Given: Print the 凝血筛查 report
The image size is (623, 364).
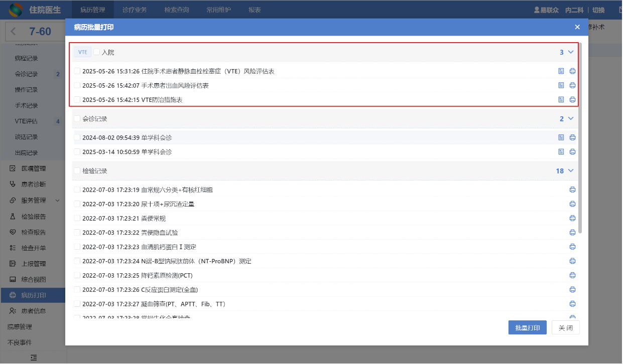Looking at the screenshot, I should [572, 304].
